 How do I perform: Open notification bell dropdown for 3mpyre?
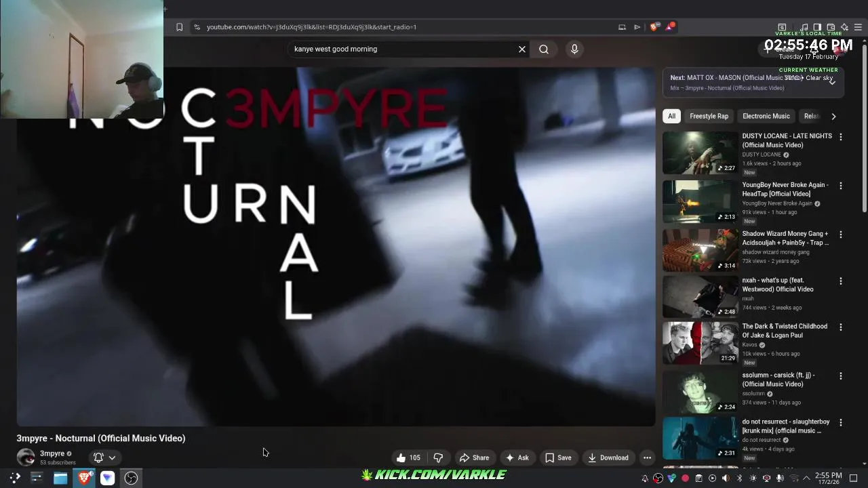pos(104,457)
